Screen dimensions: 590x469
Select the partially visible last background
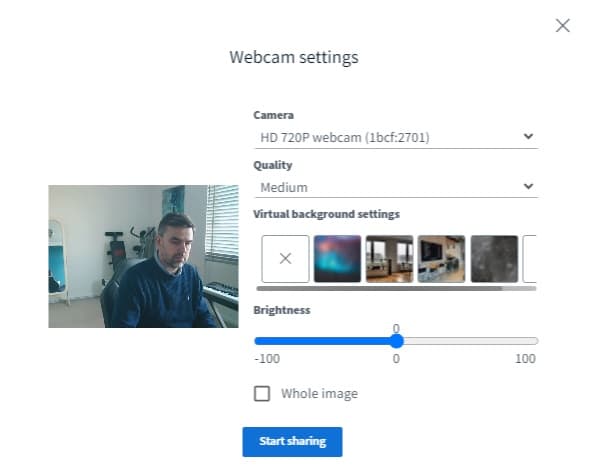529,259
